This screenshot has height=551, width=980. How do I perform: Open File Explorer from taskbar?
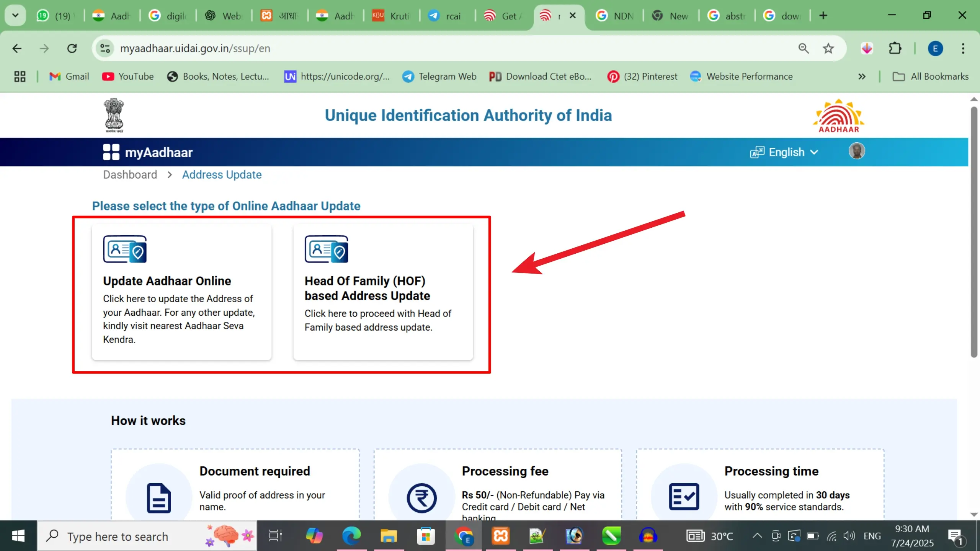[389, 536]
